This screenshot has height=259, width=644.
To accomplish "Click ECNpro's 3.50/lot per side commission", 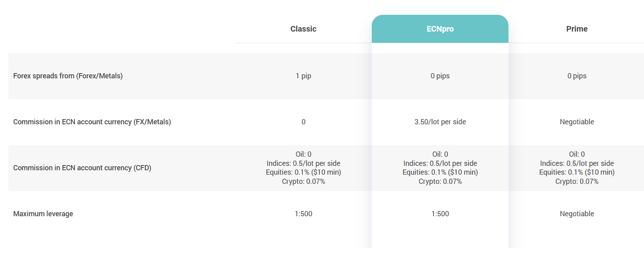I will pos(440,122).
